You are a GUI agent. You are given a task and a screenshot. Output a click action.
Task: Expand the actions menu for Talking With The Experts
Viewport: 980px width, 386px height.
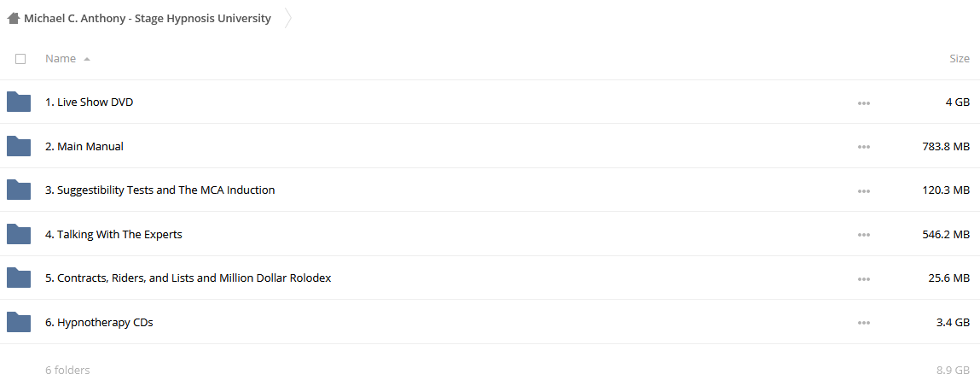864,235
